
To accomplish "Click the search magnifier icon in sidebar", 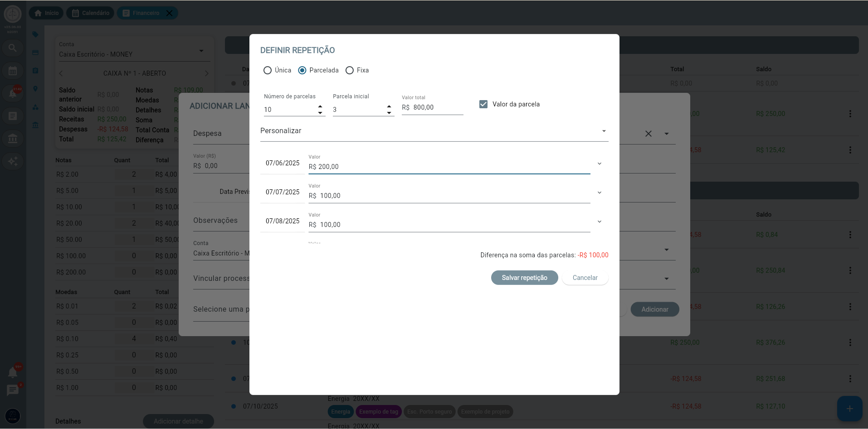I will (13, 48).
